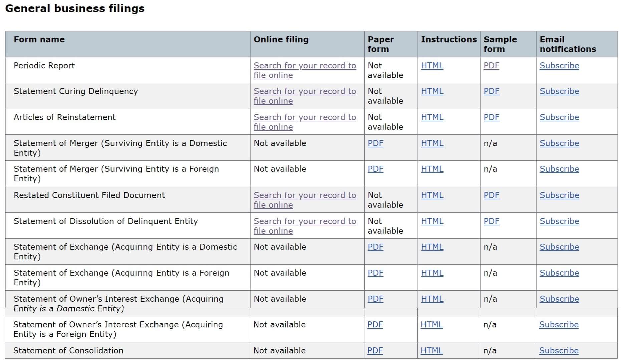This screenshot has height=364, width=621.
Task: Open Periodic Report online filing search link
Action: click(x=304, y=66)
